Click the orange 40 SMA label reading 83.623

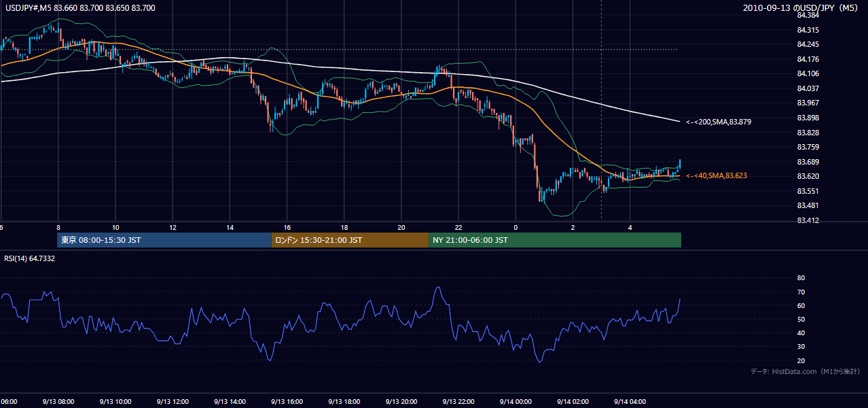click(x=716, y=175)
